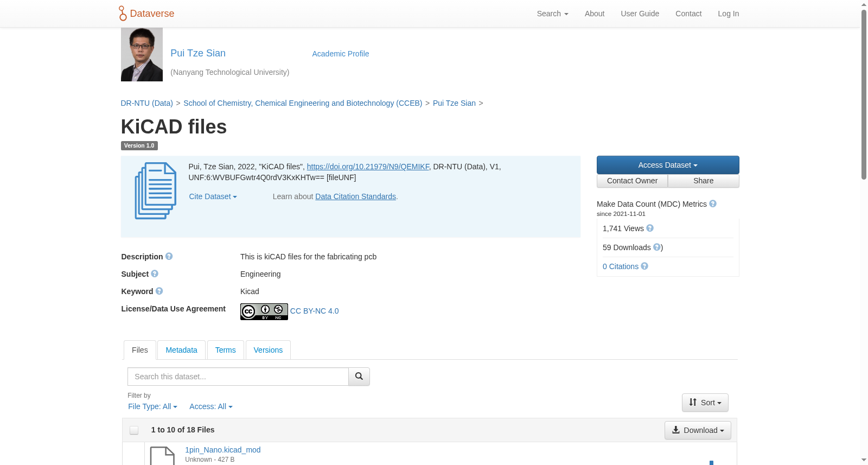Open Pui Tze Sian profile photo

142,54
